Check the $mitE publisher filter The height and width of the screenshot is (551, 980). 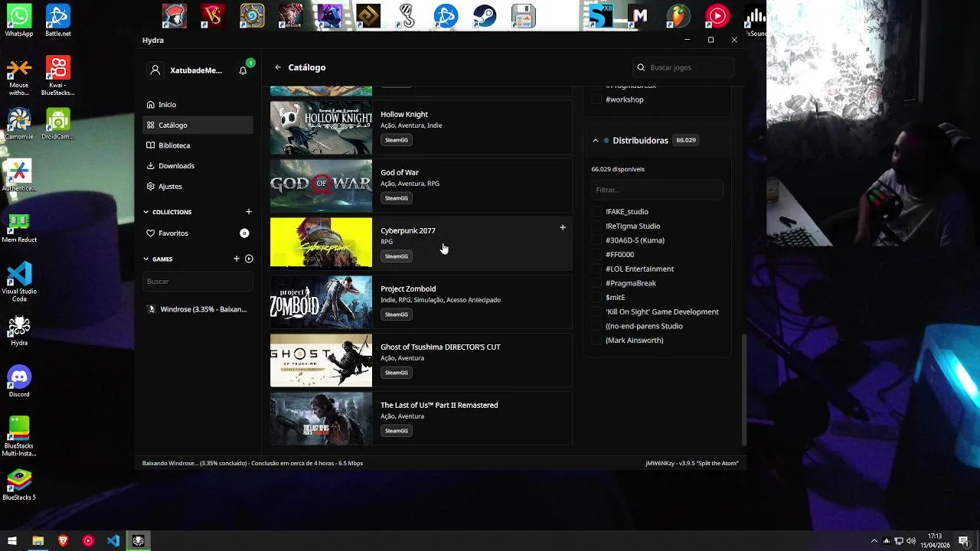(597, 298)
